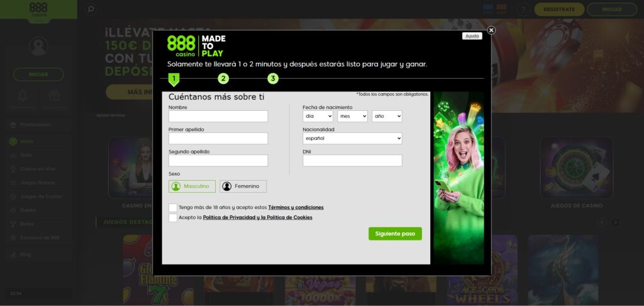This screenshot has height=306, width=644.
Task: Click the 888 casino logo in sidebar top
Action: (38, 9)
